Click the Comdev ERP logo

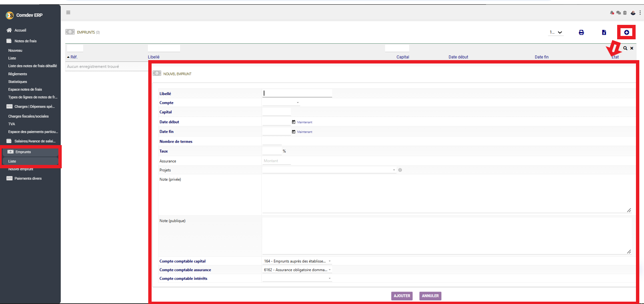pos(10,15)
